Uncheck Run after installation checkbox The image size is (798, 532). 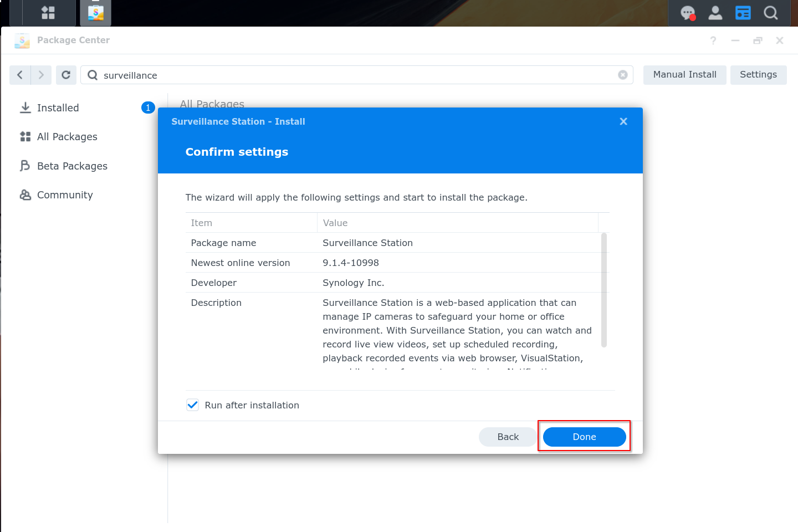[192, 405]
